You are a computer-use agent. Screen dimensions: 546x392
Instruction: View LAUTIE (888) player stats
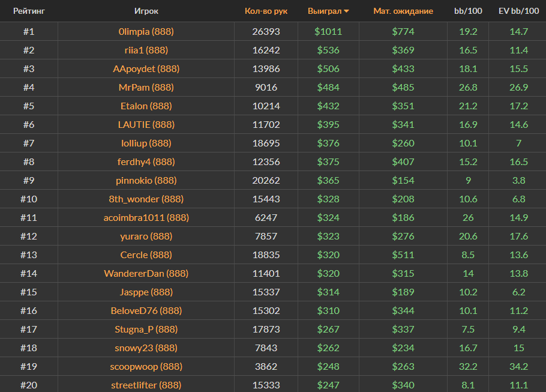[146, 124]
